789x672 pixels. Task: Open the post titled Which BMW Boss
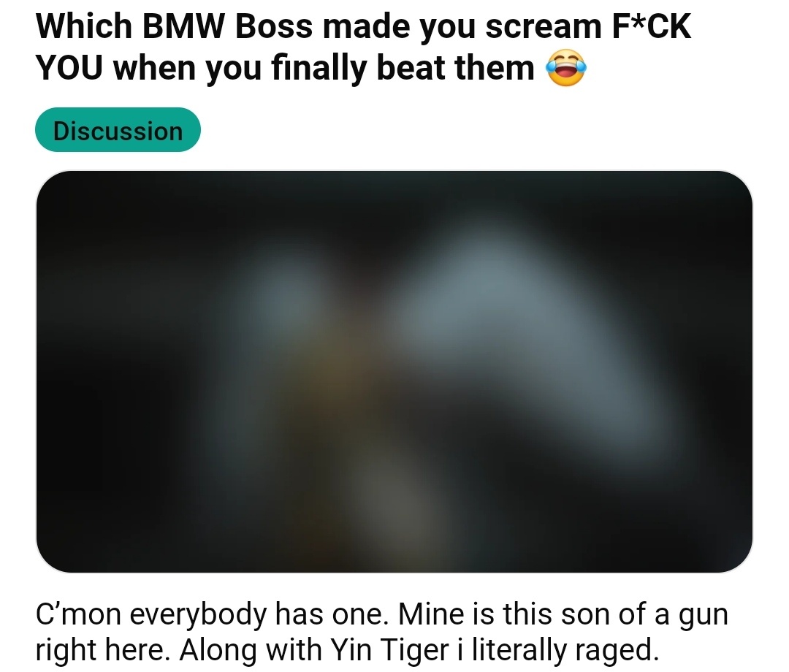(363, 47)
